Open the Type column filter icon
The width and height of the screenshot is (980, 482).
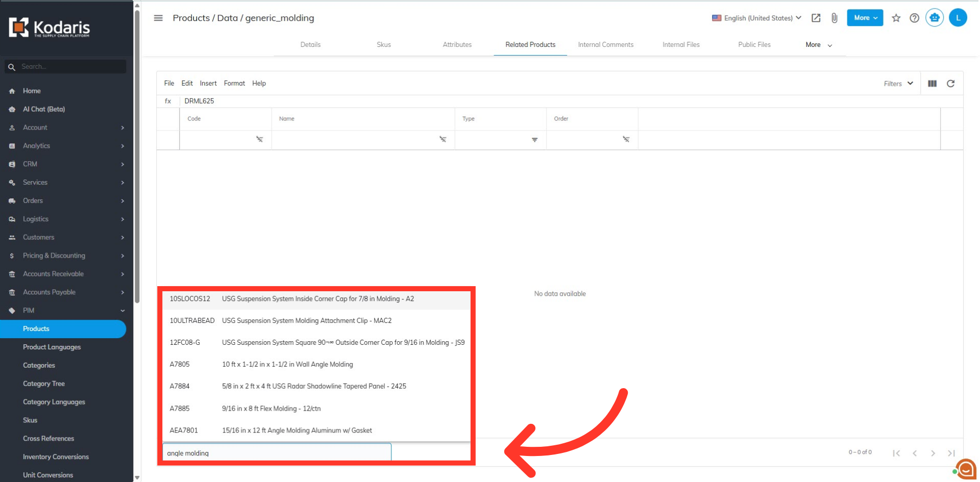click(x=534, y=140)
